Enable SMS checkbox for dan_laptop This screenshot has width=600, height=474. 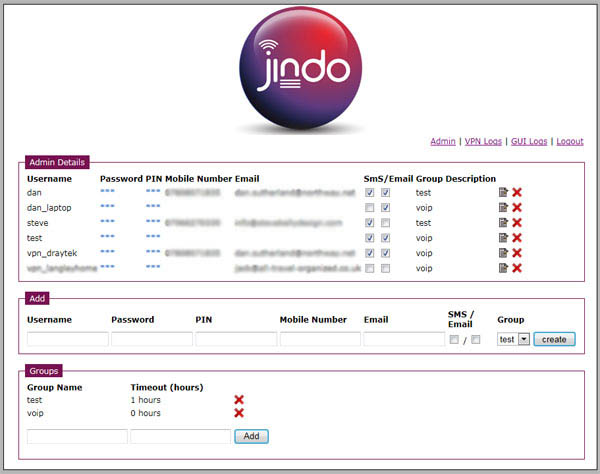(x=369, y=207)
